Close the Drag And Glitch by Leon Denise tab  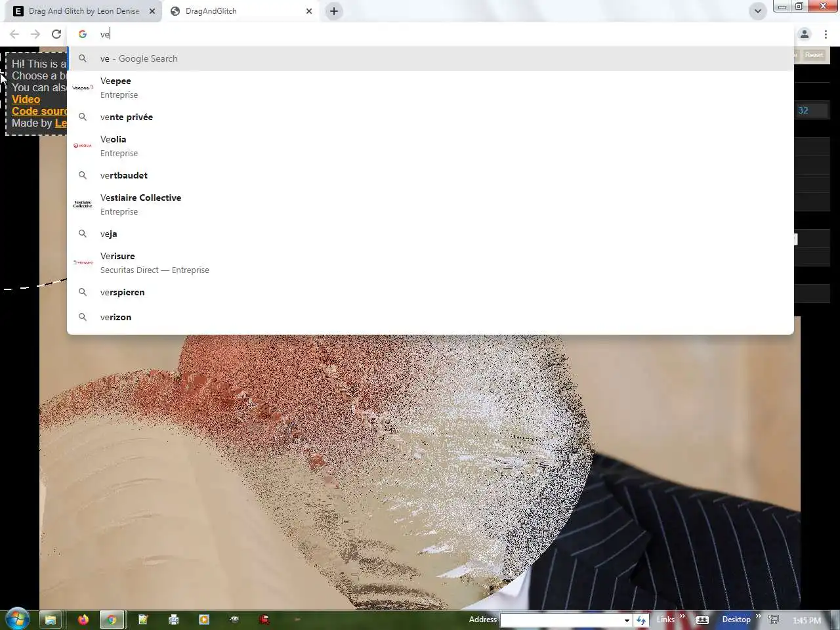coord(152,11)
